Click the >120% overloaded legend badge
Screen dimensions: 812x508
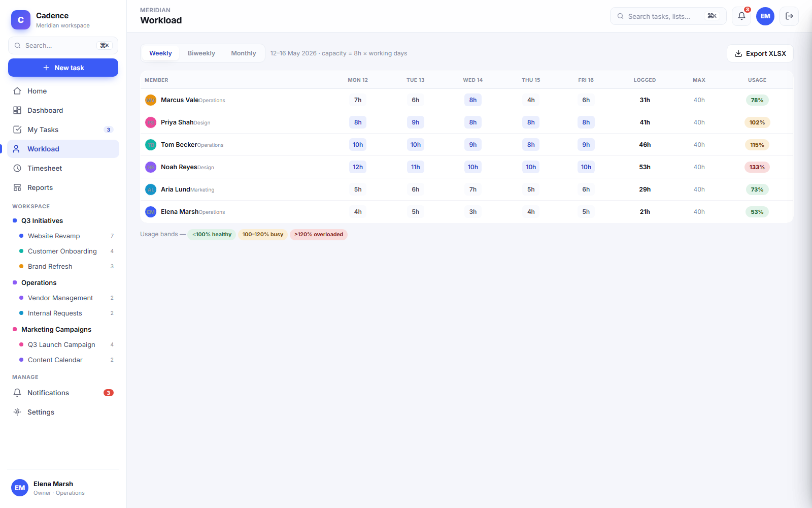[x=319, y=234]
